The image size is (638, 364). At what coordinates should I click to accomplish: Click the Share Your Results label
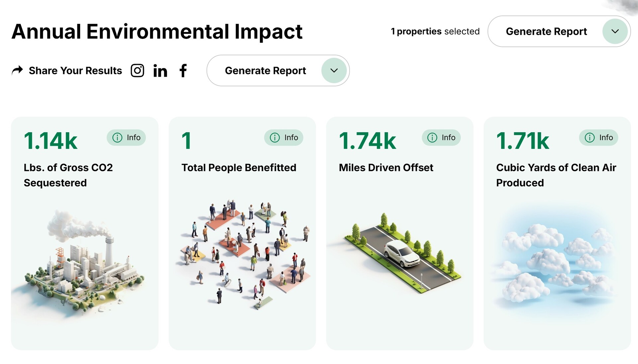[75, 70]
